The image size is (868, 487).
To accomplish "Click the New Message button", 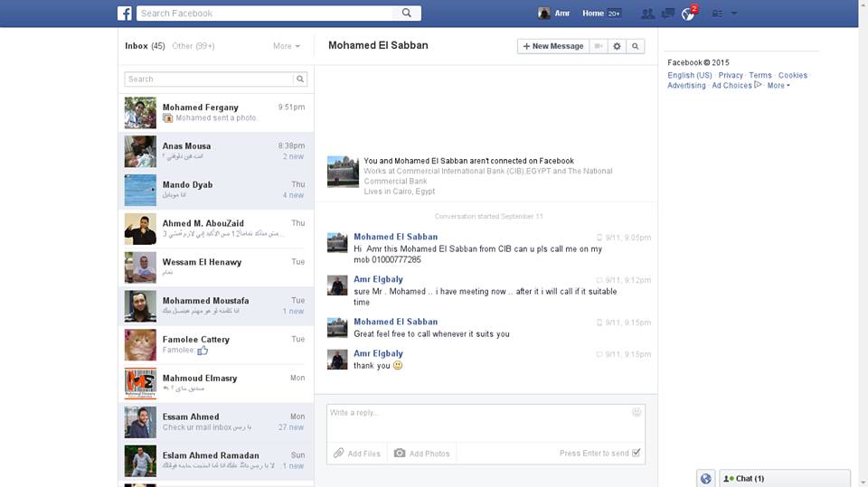I will pyautogui.click(x=552, y=46).
